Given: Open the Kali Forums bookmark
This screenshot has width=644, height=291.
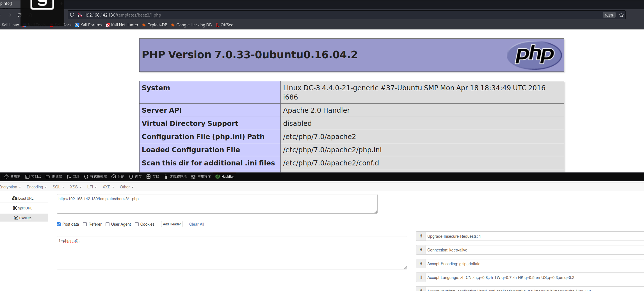Looking at the screenshot, I should [88, 25].
